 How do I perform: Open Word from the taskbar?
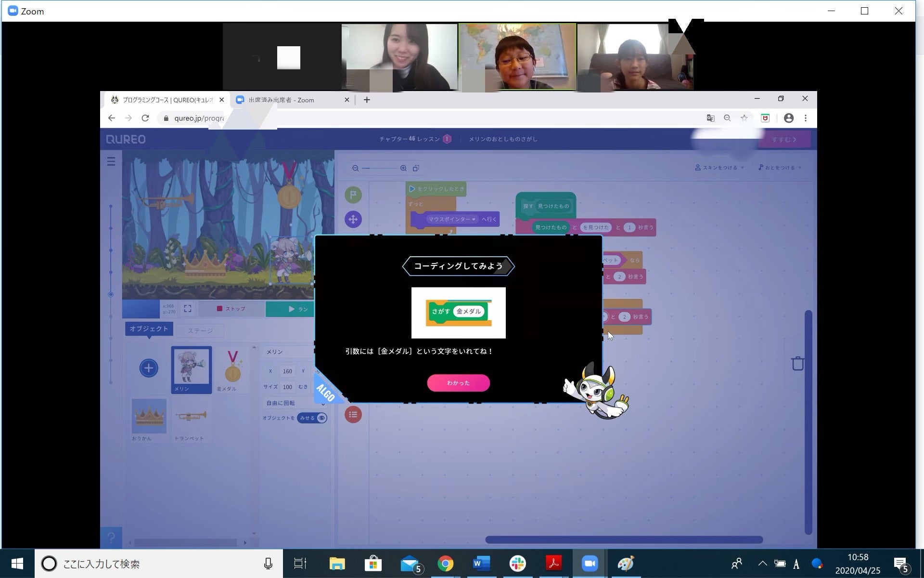coord(481,564)
